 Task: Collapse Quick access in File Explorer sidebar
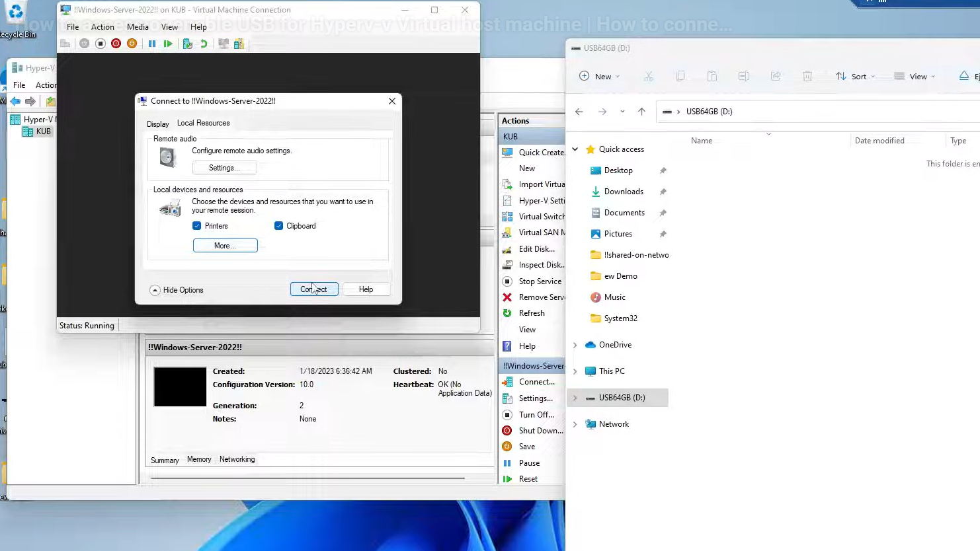pyautogui.click(x=575, y=149)
